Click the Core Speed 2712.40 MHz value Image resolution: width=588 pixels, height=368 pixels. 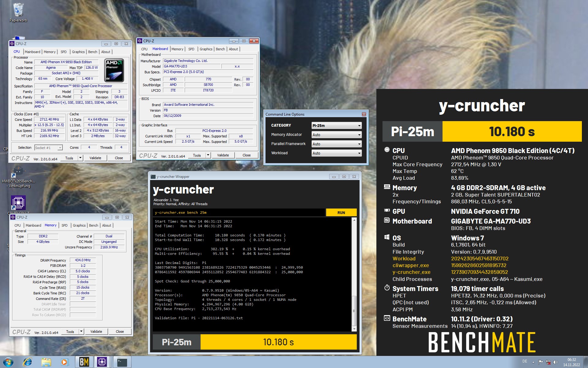[x=49, y=120]
